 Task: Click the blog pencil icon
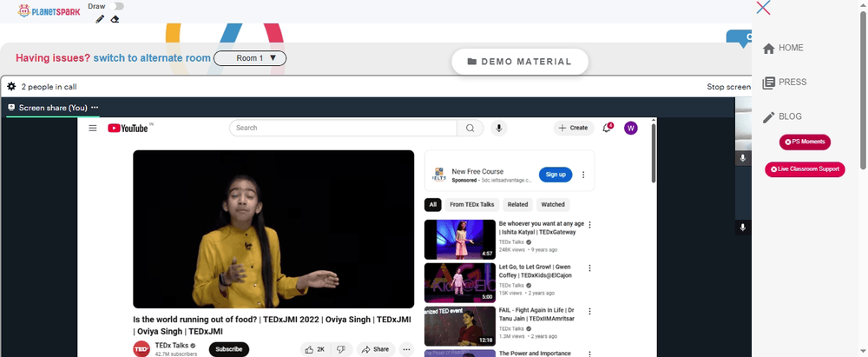tap(768, 117)
